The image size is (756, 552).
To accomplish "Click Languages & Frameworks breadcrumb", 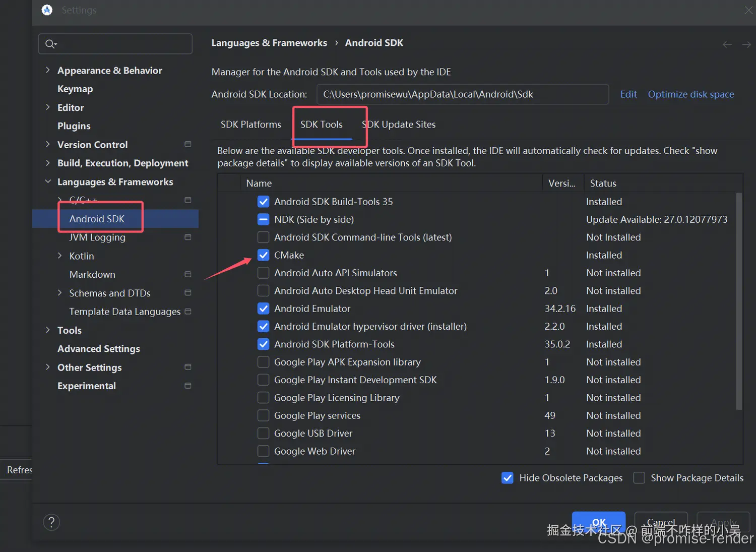I will pyautogui.click(x=269, y=43).
